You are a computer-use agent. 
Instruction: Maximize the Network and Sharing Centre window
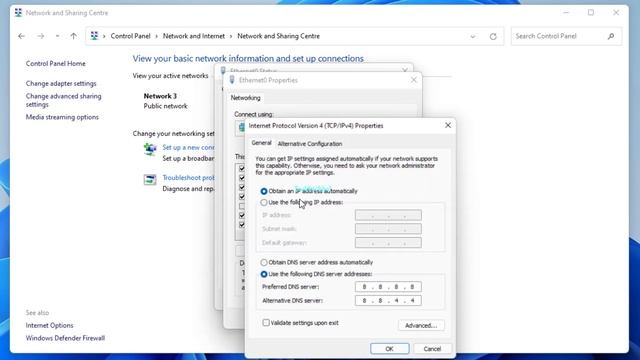tap(591, 13)
